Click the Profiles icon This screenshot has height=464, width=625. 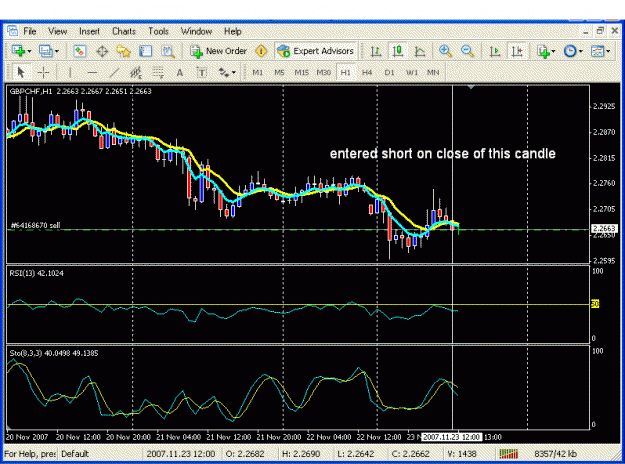(x=45, y=51)
